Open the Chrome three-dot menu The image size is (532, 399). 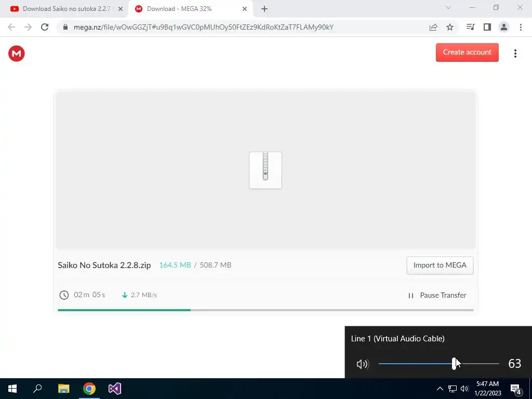521,27
